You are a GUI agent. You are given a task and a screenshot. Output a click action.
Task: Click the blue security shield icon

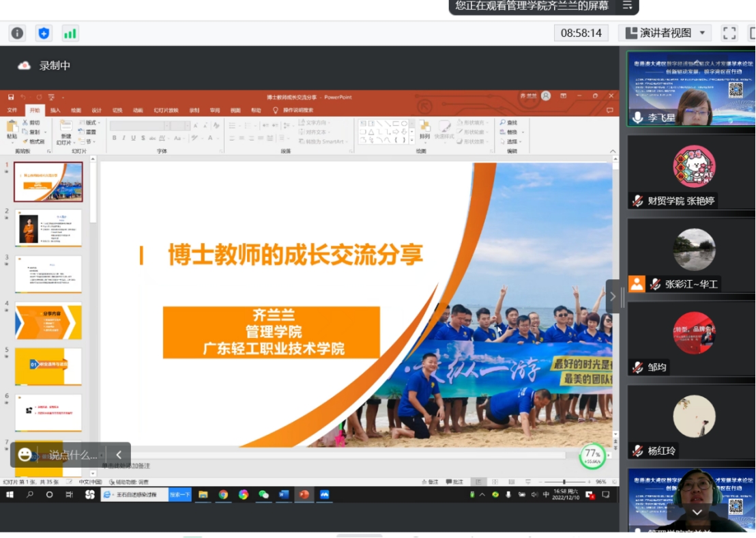pyautogui.click(x=44, y=33)
